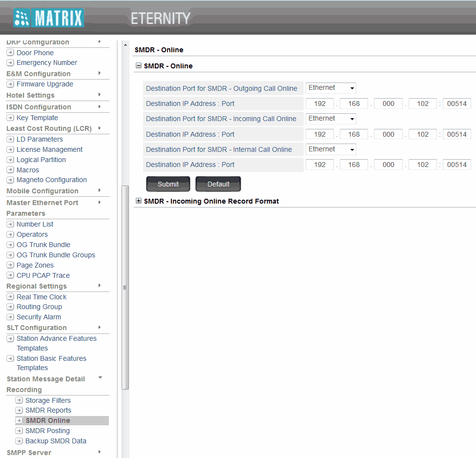Open Internal Call Online destination port dropdown
Image resolution: width=476 pixels, height=458 pixels.
[x=331, y=149]
